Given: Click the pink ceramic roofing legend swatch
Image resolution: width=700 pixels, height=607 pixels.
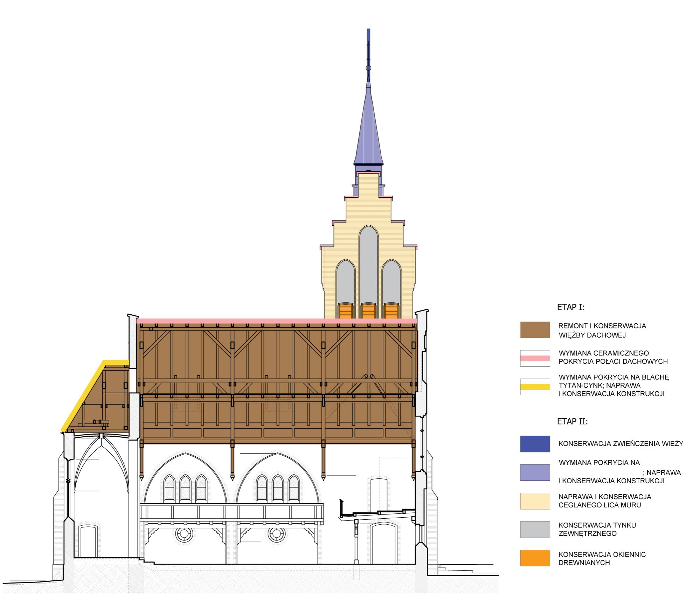Looking at the screenshot, I should click(x=535, y=358).
